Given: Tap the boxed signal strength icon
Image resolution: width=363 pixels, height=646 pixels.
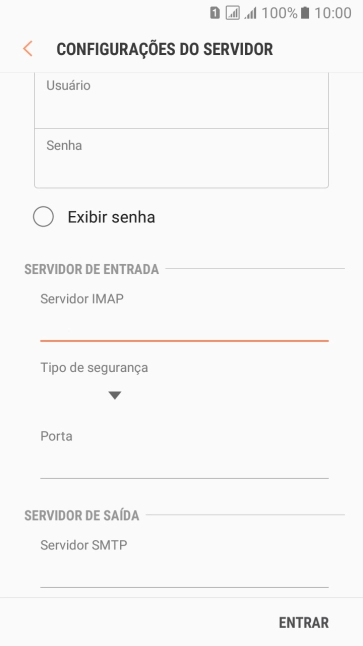Looking at the screenshot, I should pos(232,13).
